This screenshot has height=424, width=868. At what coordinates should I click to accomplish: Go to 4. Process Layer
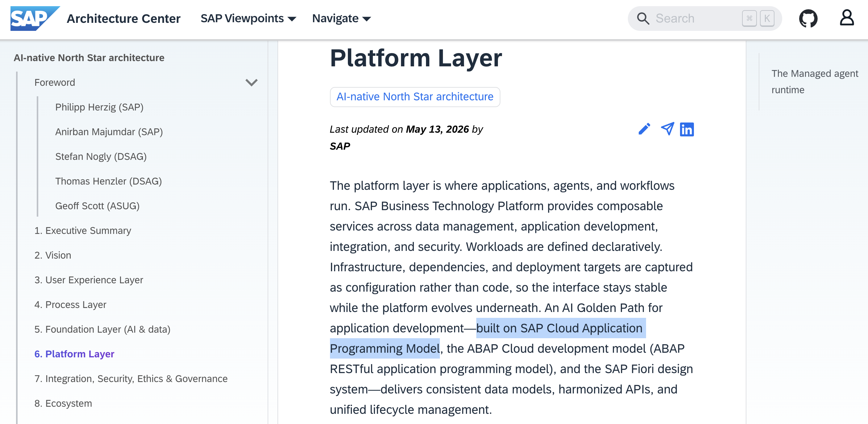tap(70, 305)
